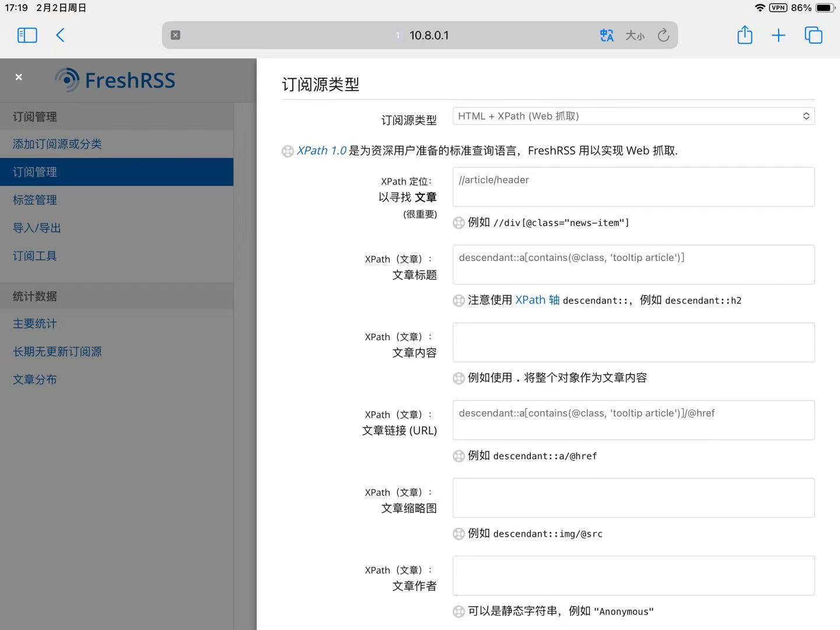Open the share sheet icon
The width and height of the screenshot is (840, 630).
point(744,35)
